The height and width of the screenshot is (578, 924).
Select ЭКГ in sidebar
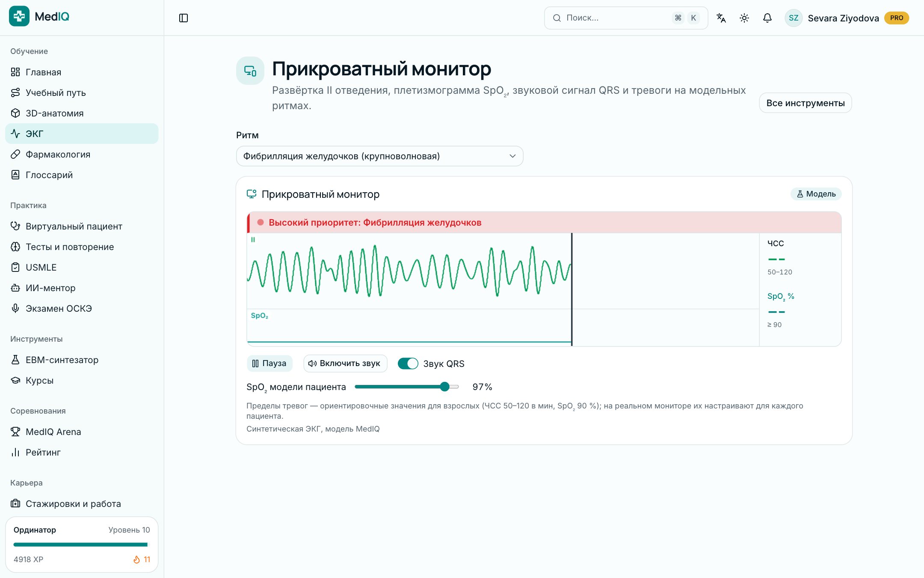(82, 134)
